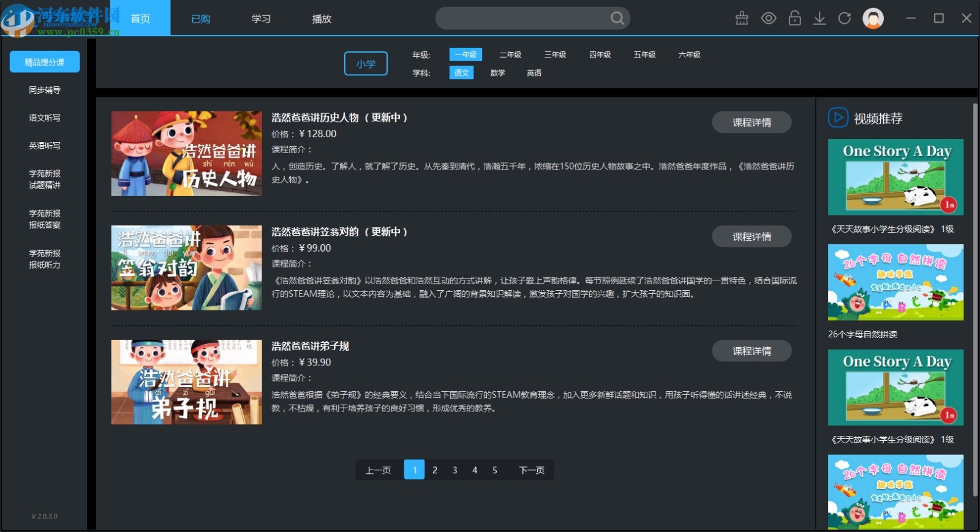
Task: Go to previous page 上一页
Action: [378, 470]
